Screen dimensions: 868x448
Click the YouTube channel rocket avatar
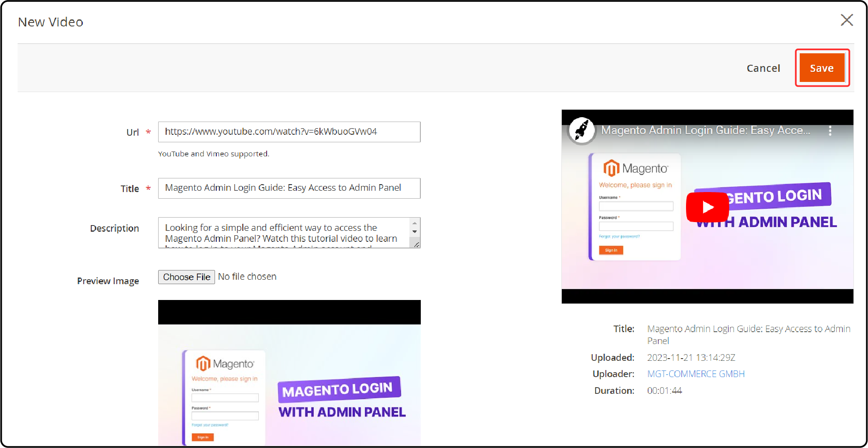pyautogui.click(x=582, y=130)
